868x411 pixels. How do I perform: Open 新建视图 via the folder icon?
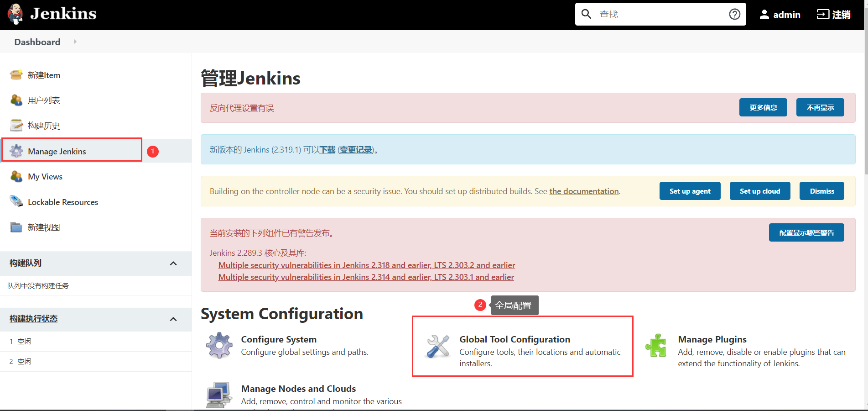(x=16, y=227)
